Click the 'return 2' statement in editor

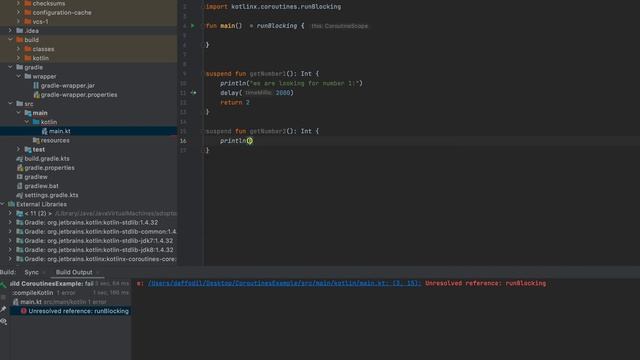[235, 102]
